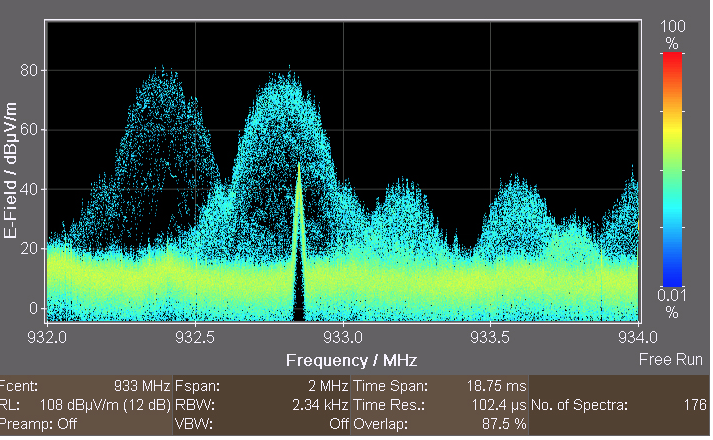Click the 0 level axis label

coord(34,309)
